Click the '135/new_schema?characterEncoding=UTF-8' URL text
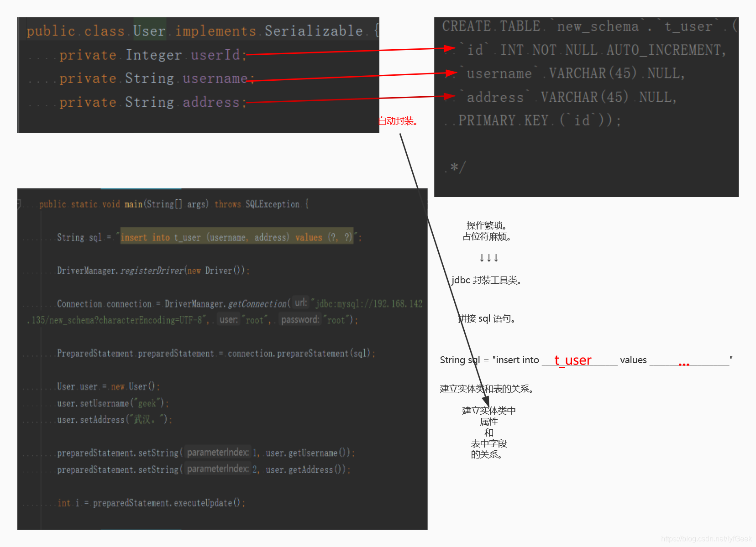 (x=117, y=320)
